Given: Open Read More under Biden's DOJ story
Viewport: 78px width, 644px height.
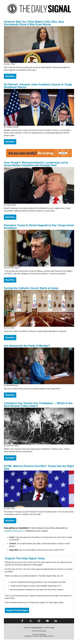Looking at the screenshot, I should coord(10,76).
